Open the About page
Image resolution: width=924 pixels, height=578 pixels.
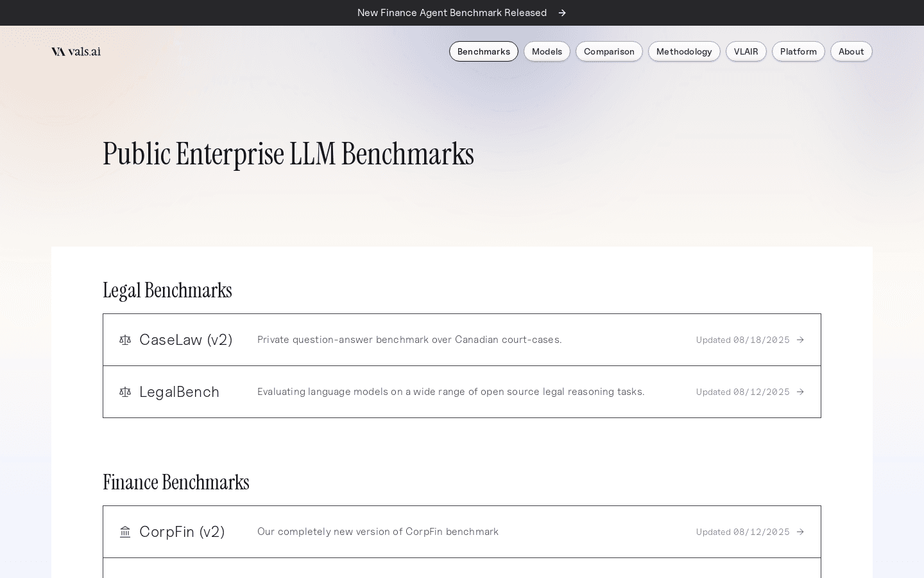click(851, 51)
